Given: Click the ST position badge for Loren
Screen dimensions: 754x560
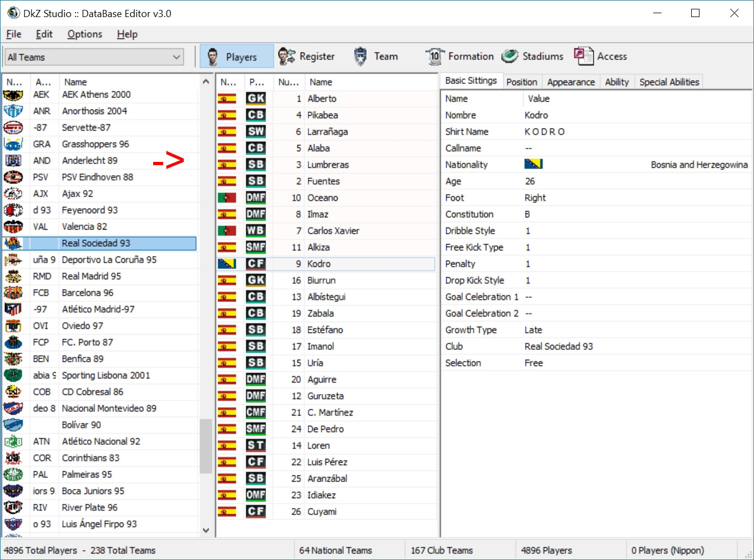Looking at the screenshot, I should (256, 445).
